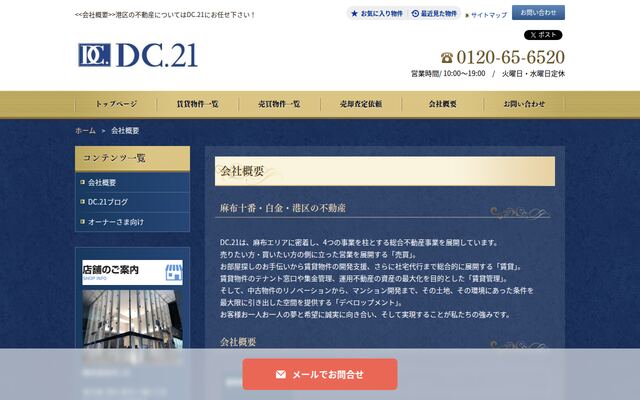Click the telephone icon beside the number
This screenshot has width=640, height=400.
[x=447, y=58]
